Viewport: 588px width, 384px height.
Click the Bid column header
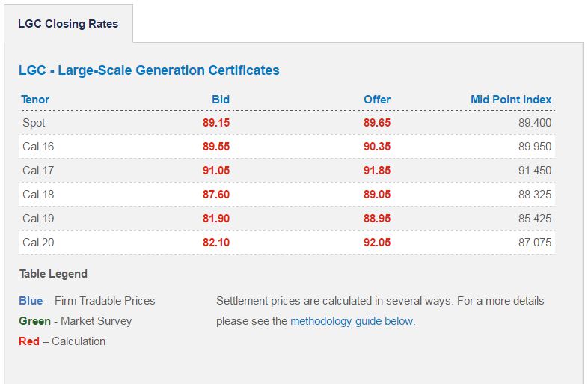[221, 100]
